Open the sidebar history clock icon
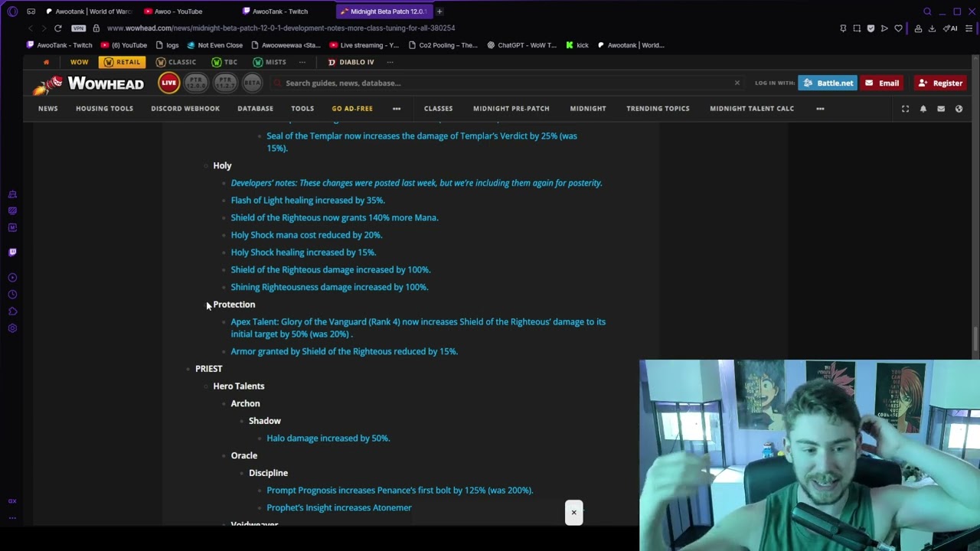The image size is (980, 551). click(12, 295)
